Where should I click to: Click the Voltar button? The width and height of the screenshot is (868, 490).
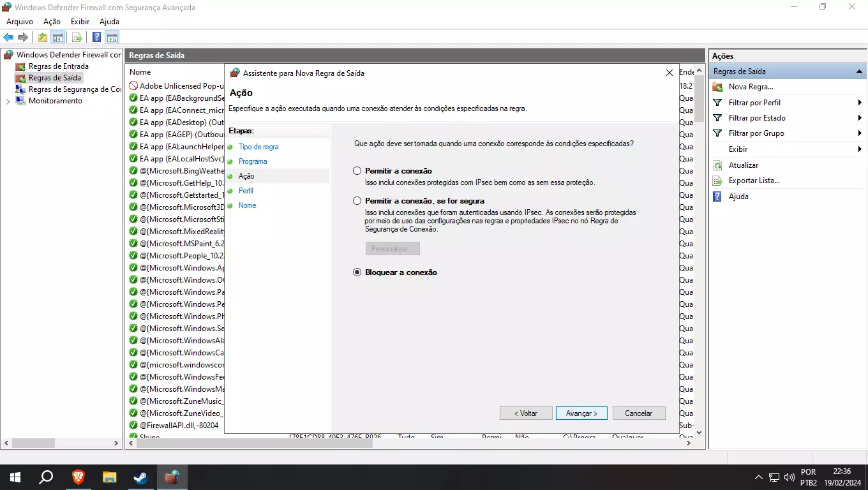pyautogui.click(x=526, y=413)
